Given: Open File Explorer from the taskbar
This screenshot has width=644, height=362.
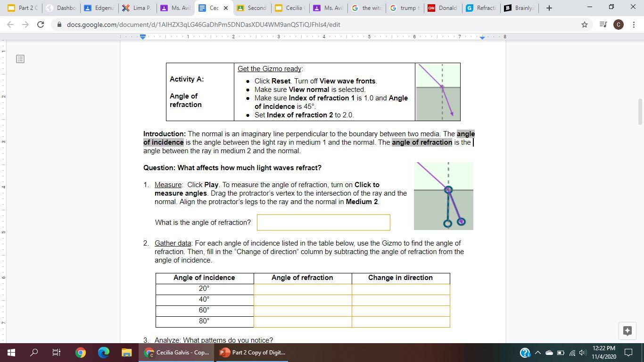Looking at the screenshot, I should pos(126,352).
